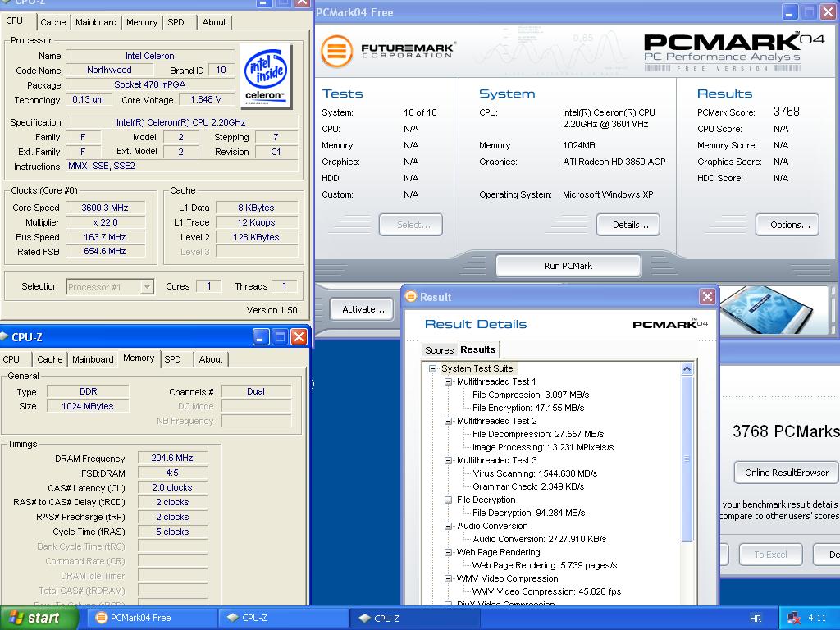Viewport: 840px width, 630px height.
Task: Switch to CPU tab in lower CPU-Z
Action: (11, 359)
